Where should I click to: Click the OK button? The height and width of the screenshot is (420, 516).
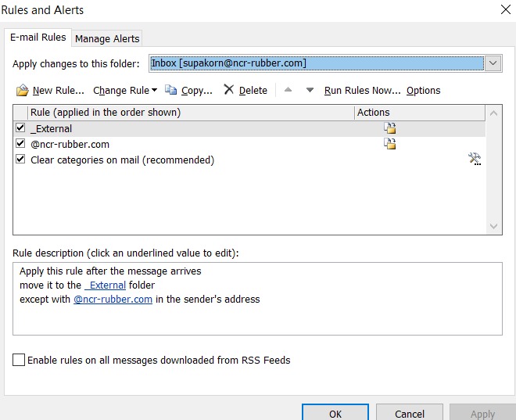click(x=335, y=413)
